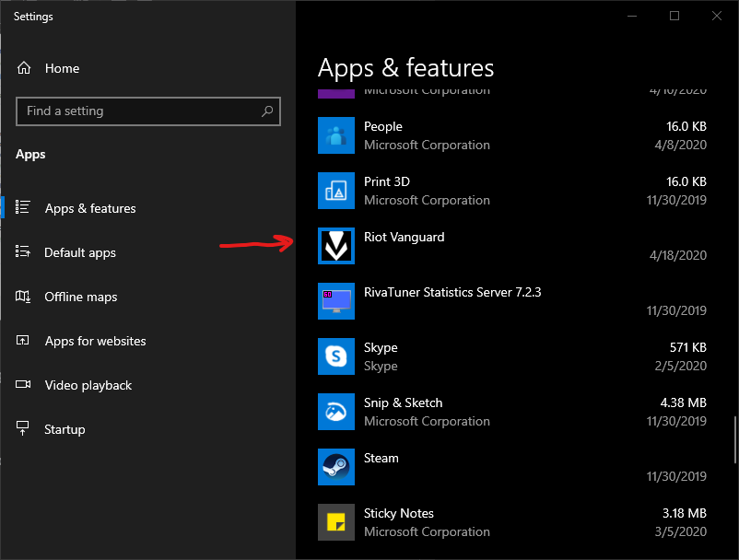Click the 4/8/2020 install date

point(681,145)
